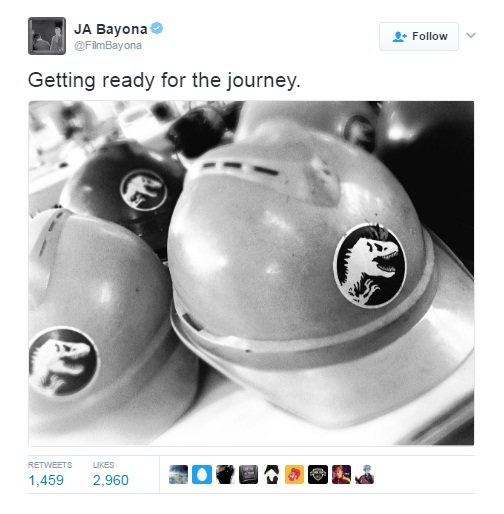
Task: Click the RETWEETS label
Action: click(50, 465)
